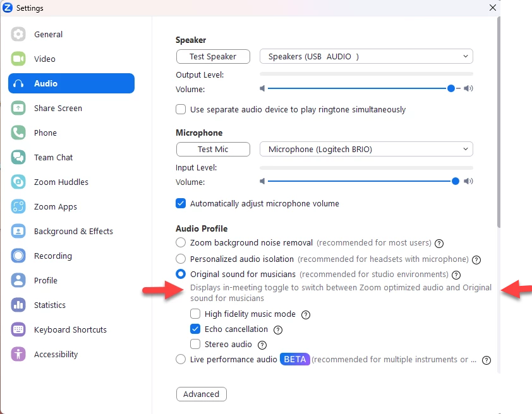Screen dimensions: 532x414
Task: Click the Recording circle icon
Action: click(18, 256)
